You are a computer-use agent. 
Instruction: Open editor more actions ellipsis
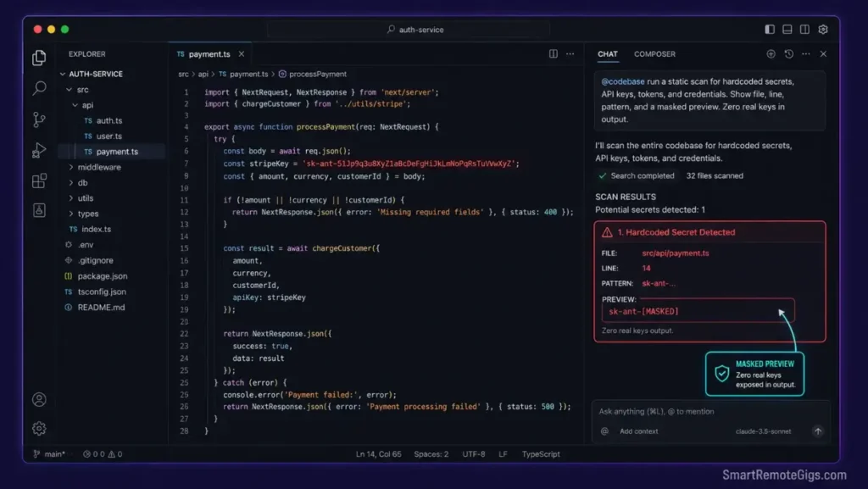(x=570, y=53)
